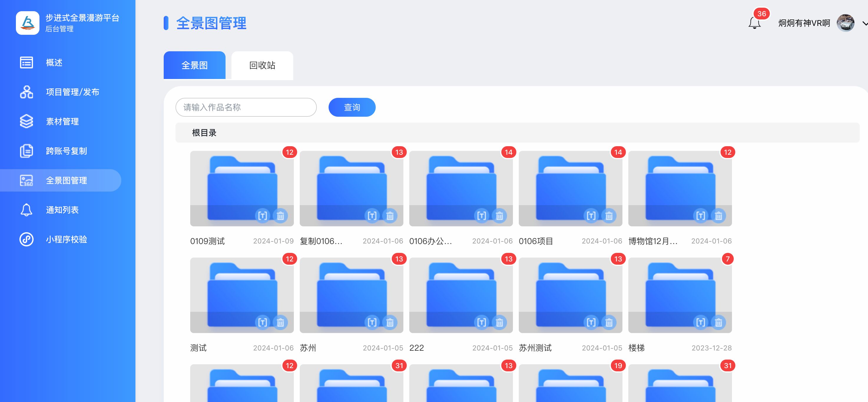The height and width of the screenshot is (402, 868).
Task: Open 项目管理/发布 in sidebar
Action: 72,92
